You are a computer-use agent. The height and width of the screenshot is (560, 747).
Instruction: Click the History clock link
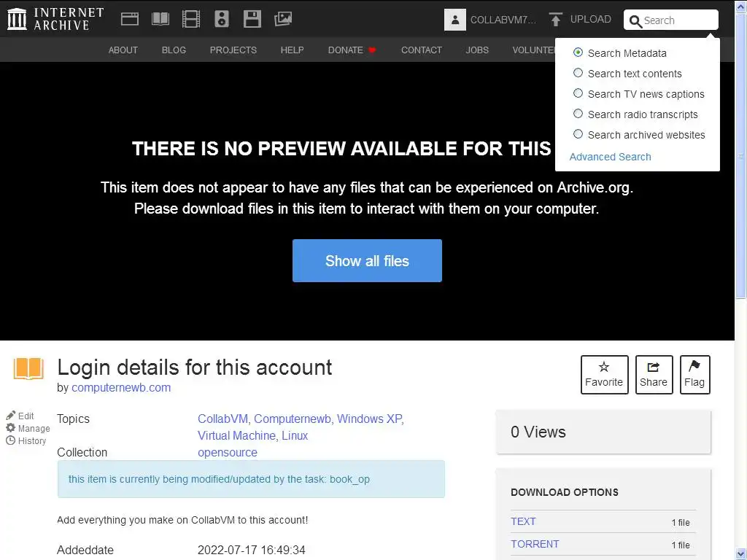pyautogui.click(x=26, y=441)
